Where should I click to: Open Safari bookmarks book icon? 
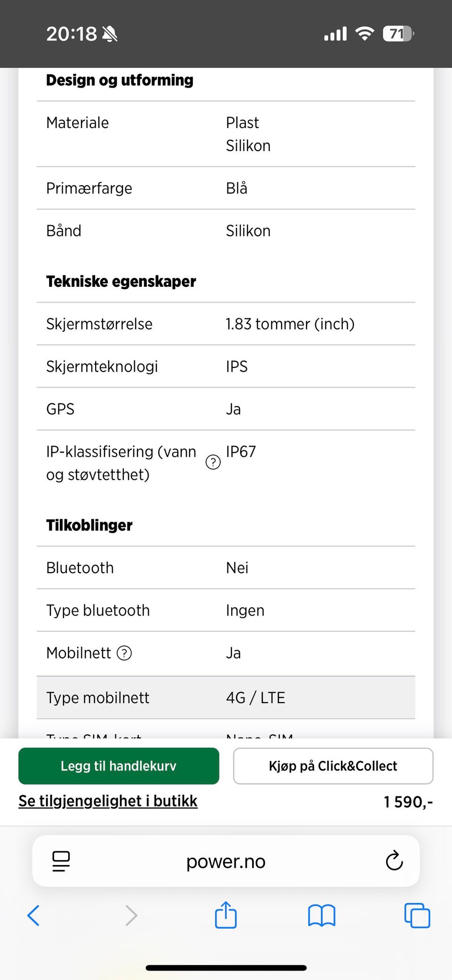[x=322, y=915]
